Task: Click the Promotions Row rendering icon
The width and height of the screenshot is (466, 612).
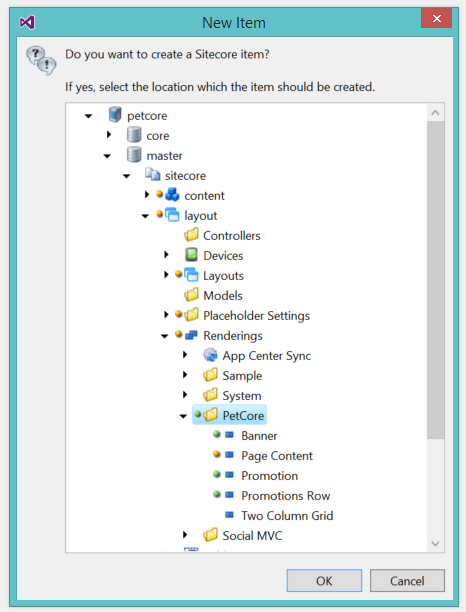Action: tap(229, 495)
